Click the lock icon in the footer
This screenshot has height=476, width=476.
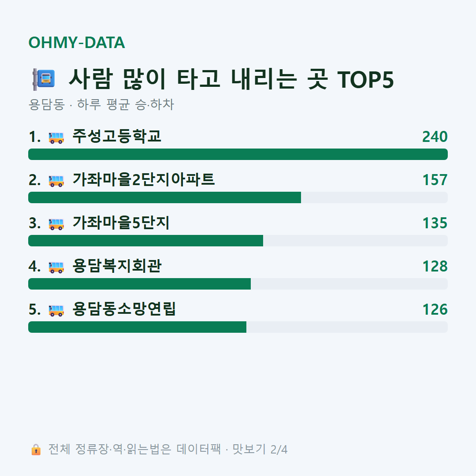point(36,449)
